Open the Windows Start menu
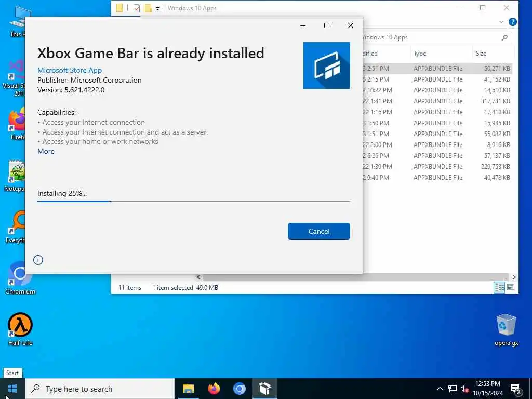Image resolution: width=532 pixels, height=399 pixels. coord(12,389)
